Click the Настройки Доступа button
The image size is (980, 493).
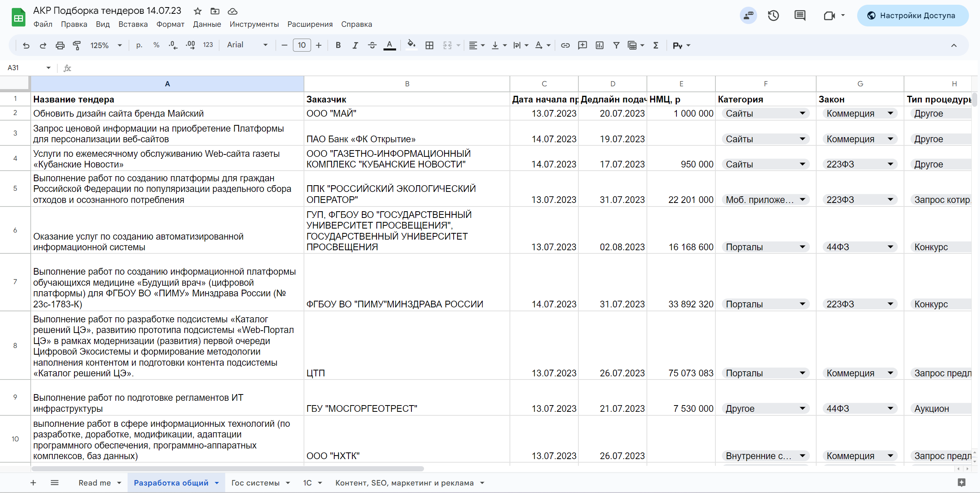(912, 16)
